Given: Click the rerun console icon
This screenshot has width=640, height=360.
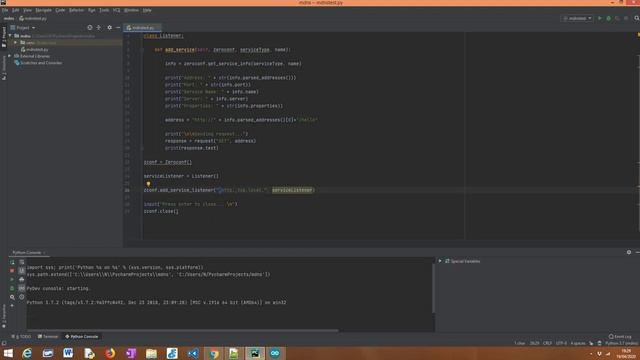Looking at the screenshot, I should click(12, 262).
